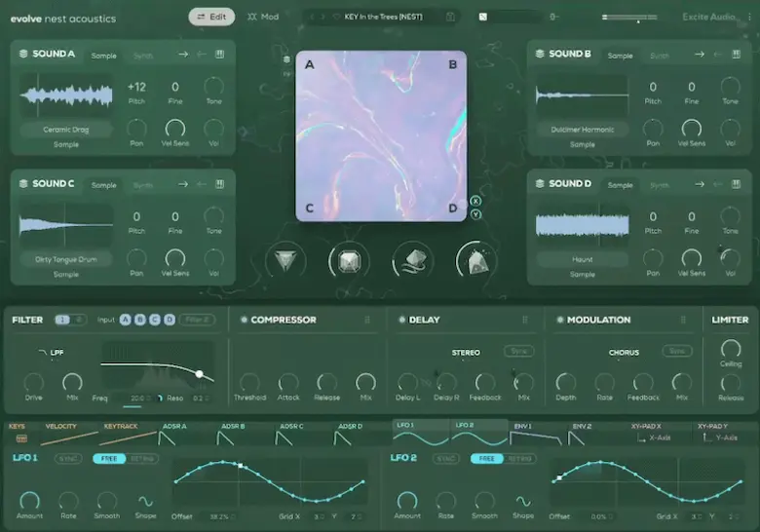Toggle filter input D
Viewport: 760px width, 532px height.
click(x=170, y=320)
